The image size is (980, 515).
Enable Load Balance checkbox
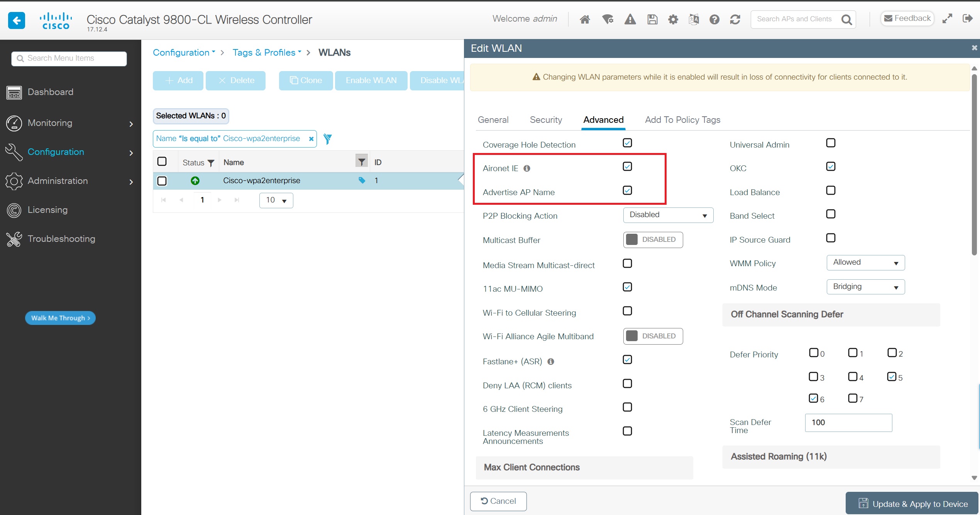[x=831, y=190]
